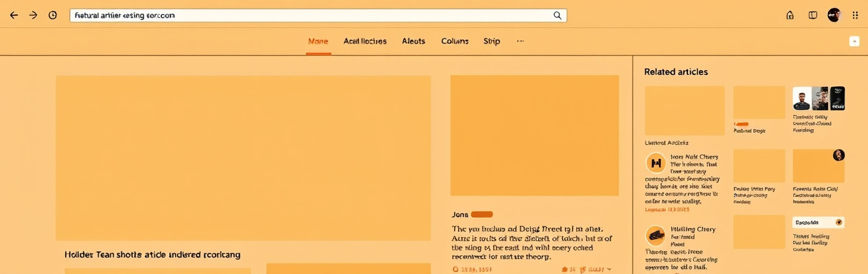Go back with the left arrow button
Image resolution: width=868 pixels, height=274 pixels.
[14, 15]
